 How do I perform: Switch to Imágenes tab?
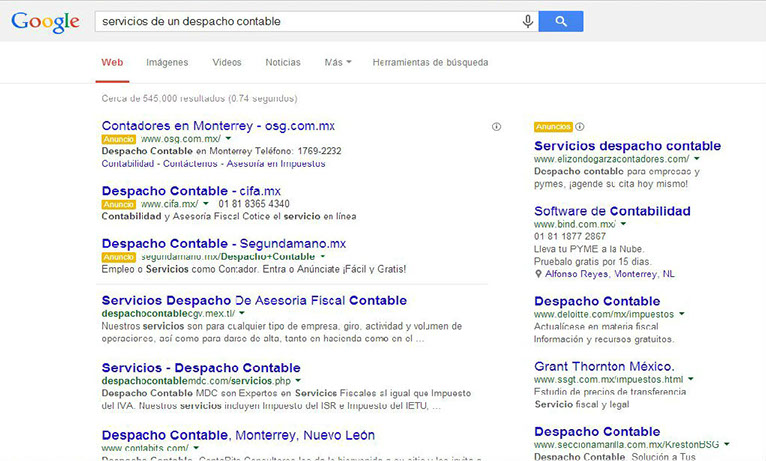[167, 63]
